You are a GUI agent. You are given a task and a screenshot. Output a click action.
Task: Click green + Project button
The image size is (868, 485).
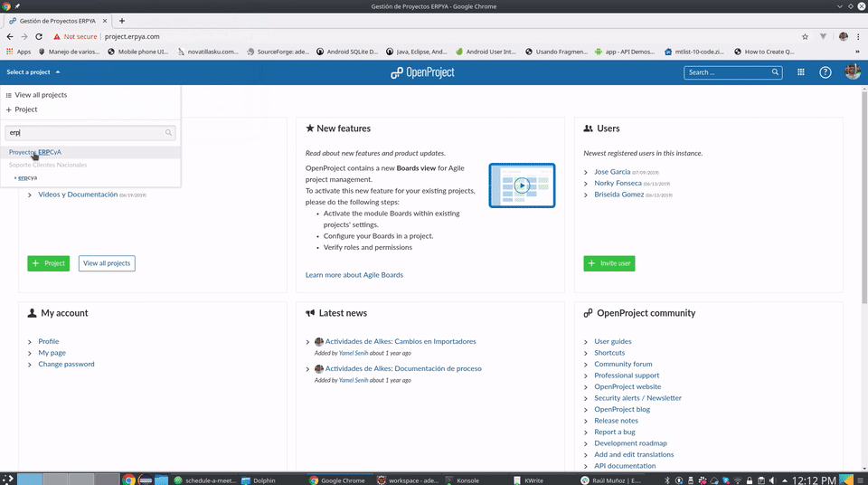(x=49, y=263)
